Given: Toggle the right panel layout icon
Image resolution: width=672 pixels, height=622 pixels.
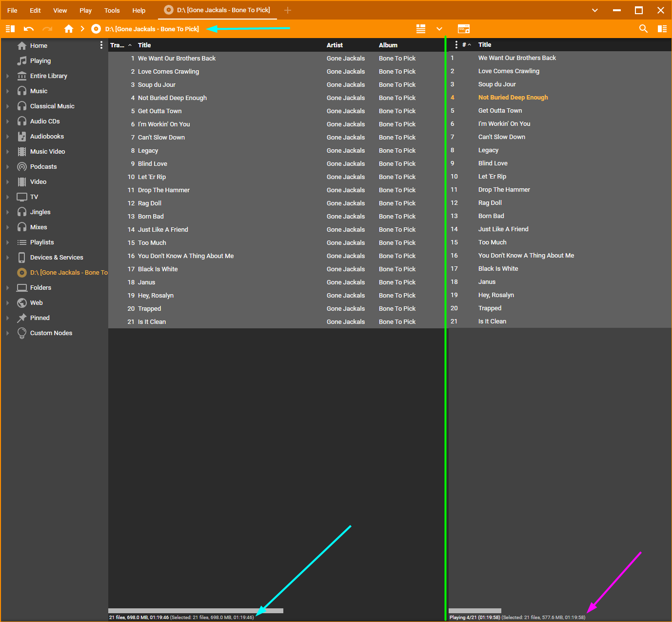Looking at the screenshot, I should click(662, 29).
